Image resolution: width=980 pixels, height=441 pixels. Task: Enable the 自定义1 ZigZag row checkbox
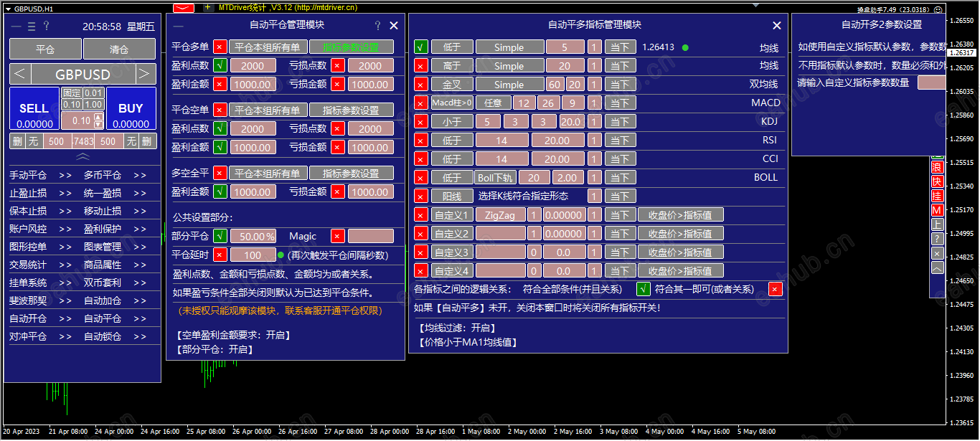[421, 215]
